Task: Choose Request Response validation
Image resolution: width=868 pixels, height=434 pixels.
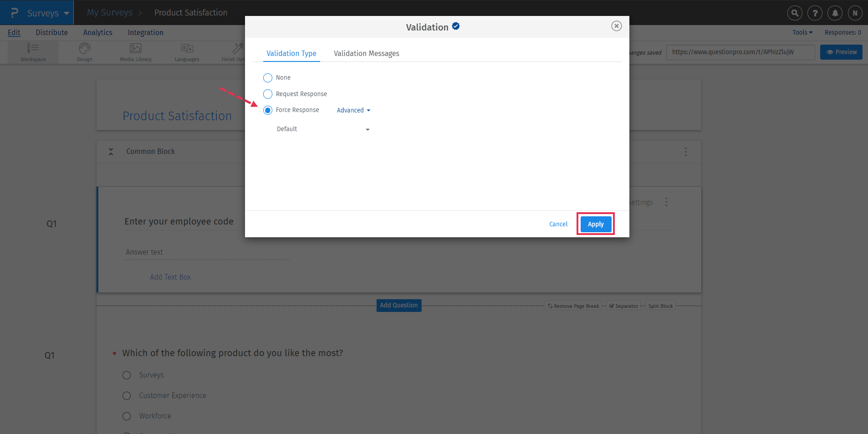Action: 267,94
